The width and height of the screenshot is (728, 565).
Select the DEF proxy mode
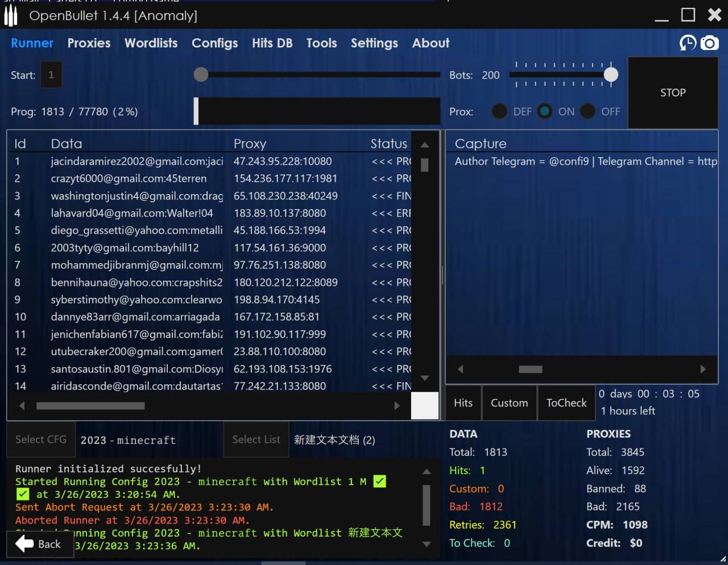pos(499,111)
